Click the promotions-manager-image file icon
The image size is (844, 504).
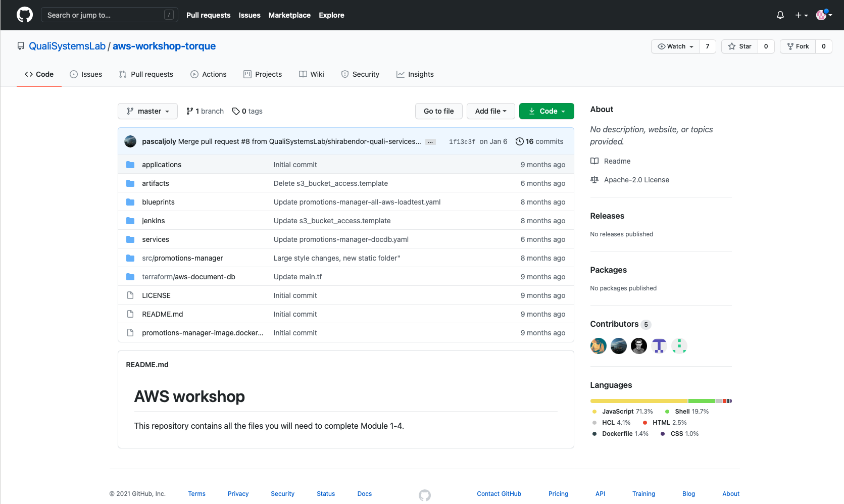130,333
